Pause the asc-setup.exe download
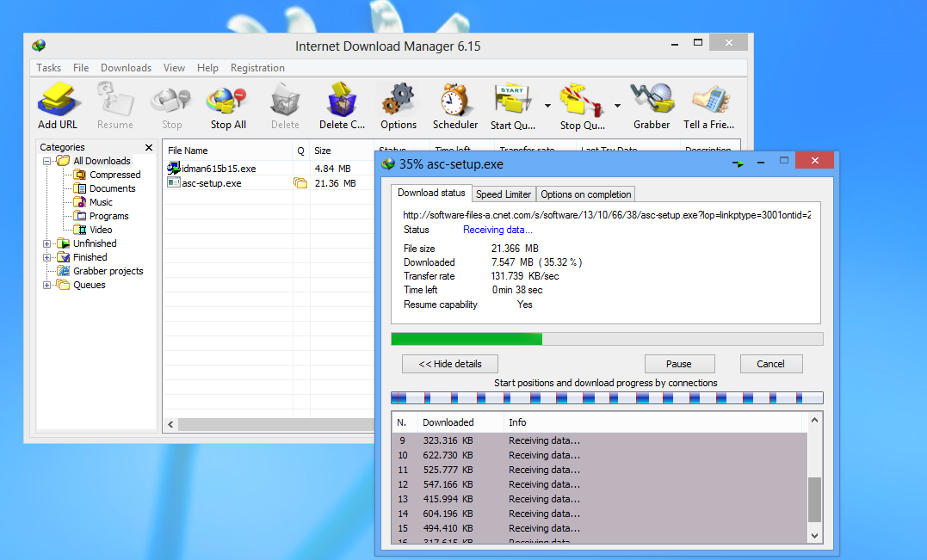 (679, 363)
